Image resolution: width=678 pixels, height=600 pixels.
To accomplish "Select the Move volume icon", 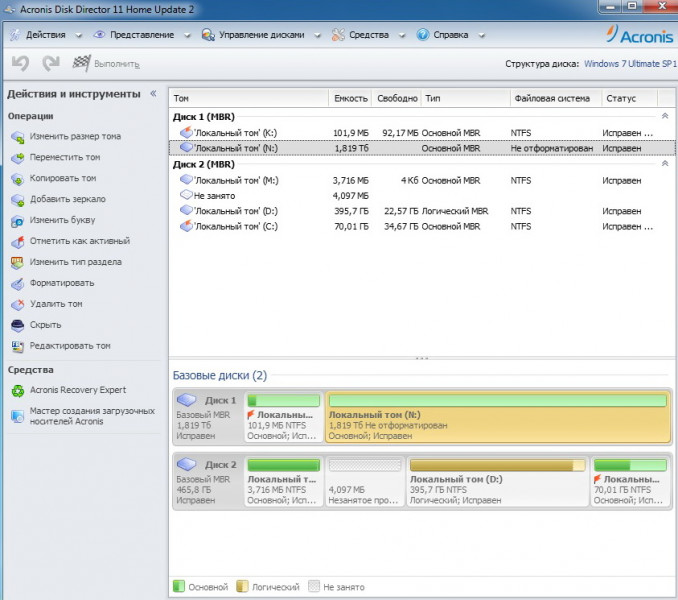I will tap(17, 157).
